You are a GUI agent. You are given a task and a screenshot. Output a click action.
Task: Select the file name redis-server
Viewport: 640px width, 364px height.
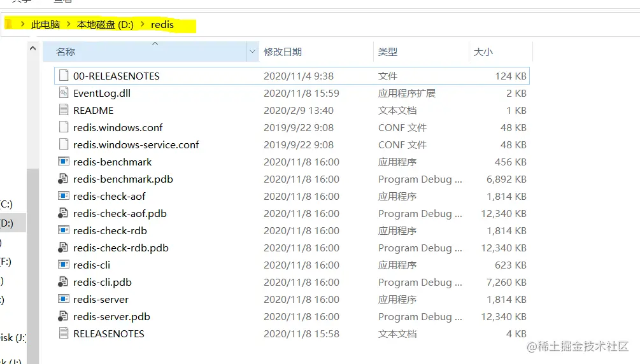101,298
